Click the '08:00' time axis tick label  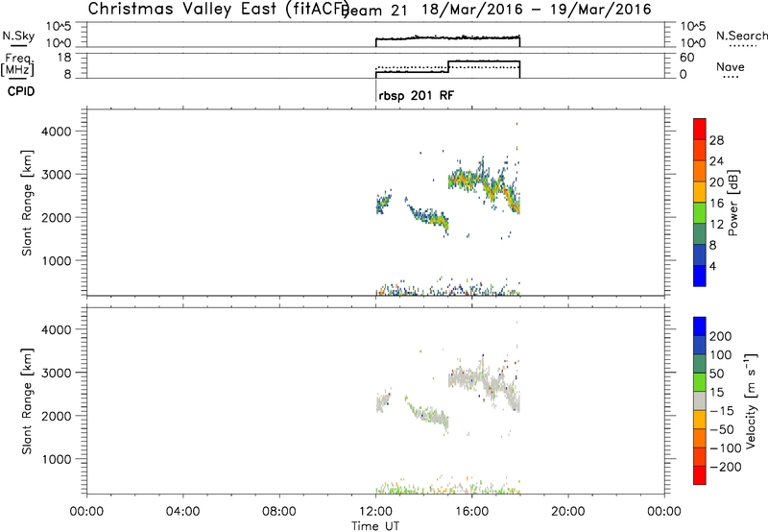(x=279, y=512)
